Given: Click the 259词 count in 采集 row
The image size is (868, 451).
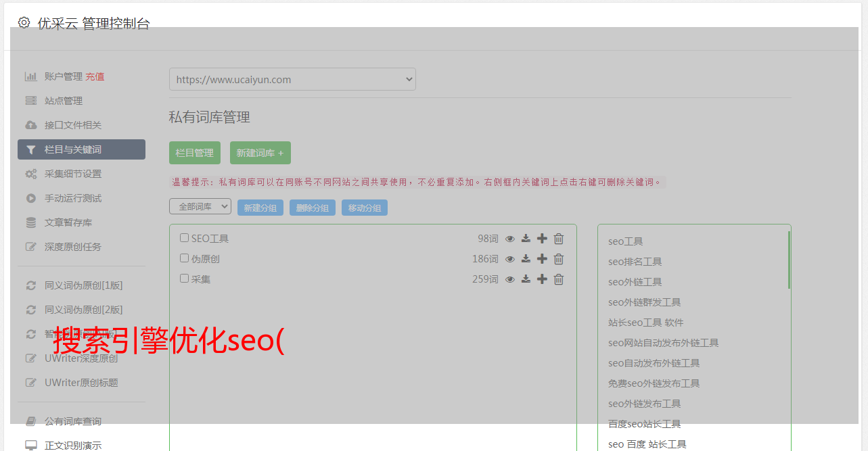Looking at the screenshot, I should tap(485, 279).
